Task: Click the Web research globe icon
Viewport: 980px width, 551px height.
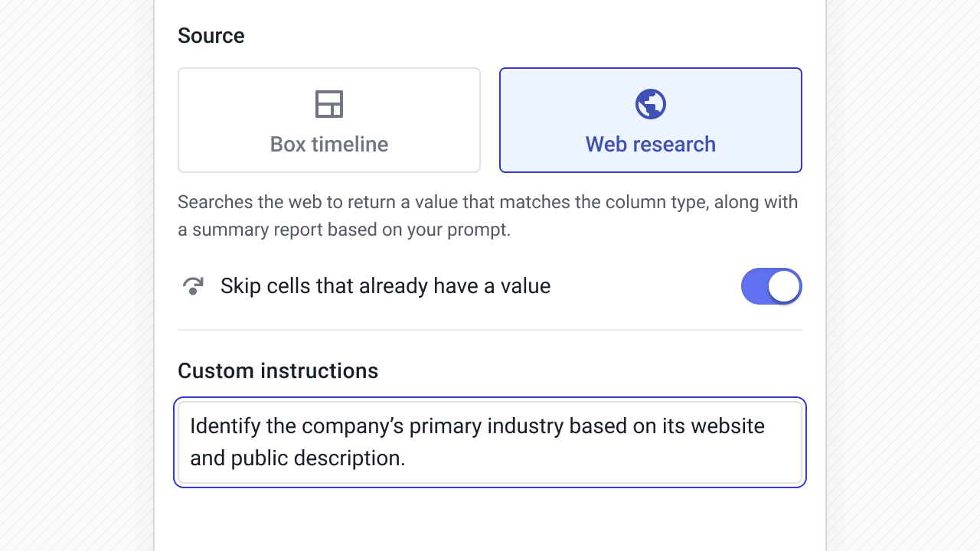Action: pos(651,104)
